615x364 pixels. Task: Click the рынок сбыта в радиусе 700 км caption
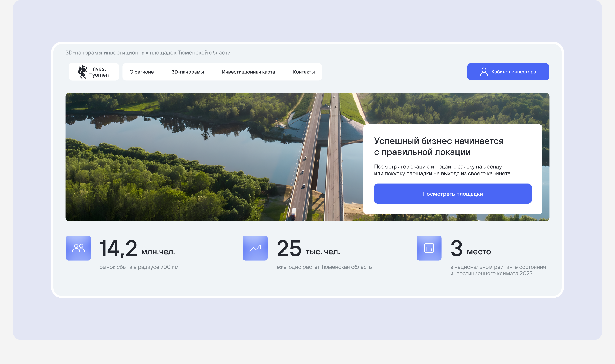coord(139,267)
